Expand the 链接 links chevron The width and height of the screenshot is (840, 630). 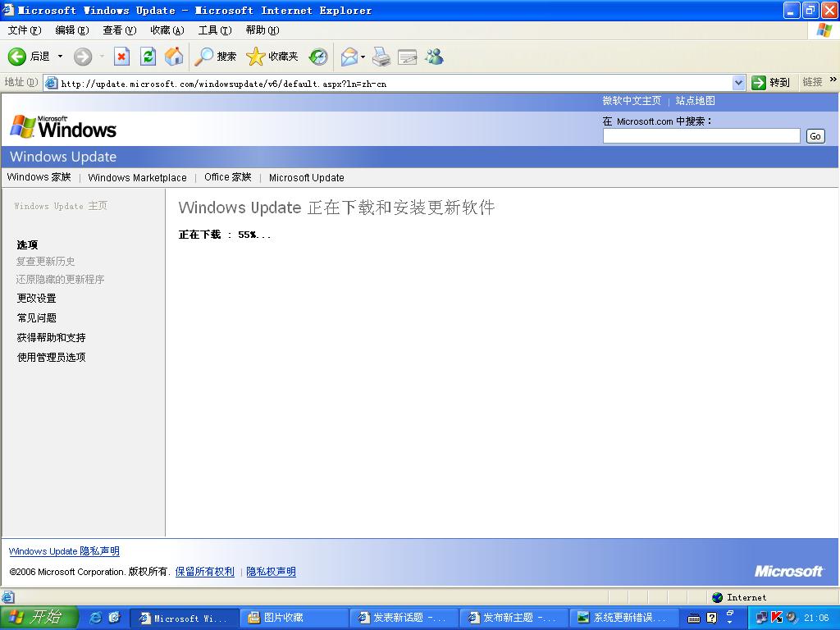point(833,80)
